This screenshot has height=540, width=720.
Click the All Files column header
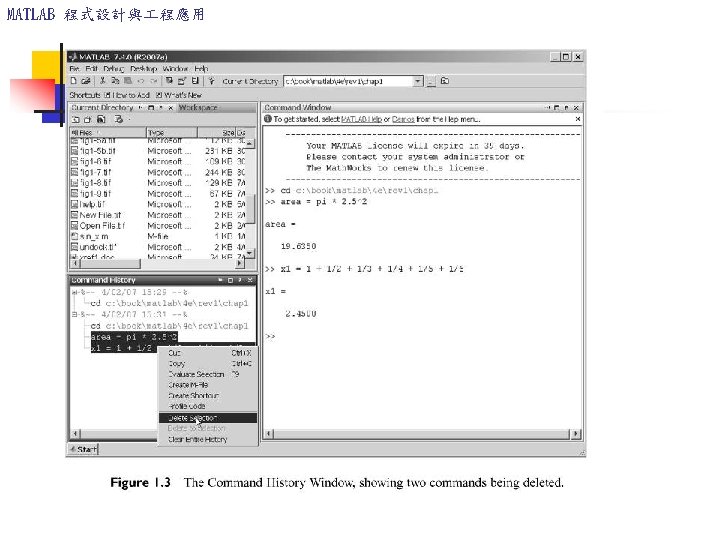coord(108,132)
